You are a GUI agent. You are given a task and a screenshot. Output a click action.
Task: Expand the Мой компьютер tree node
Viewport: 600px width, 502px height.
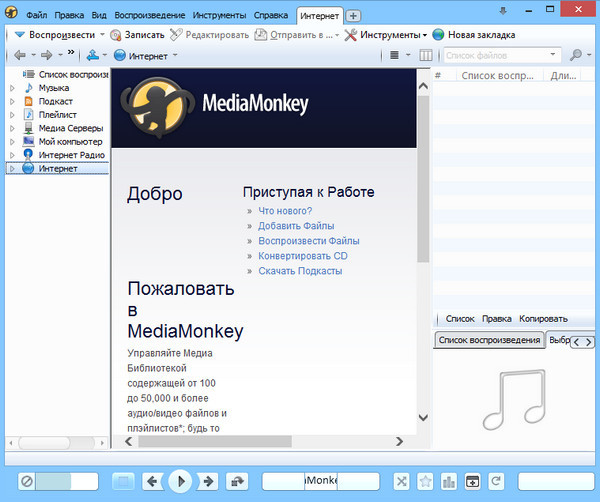click(12, 142)
